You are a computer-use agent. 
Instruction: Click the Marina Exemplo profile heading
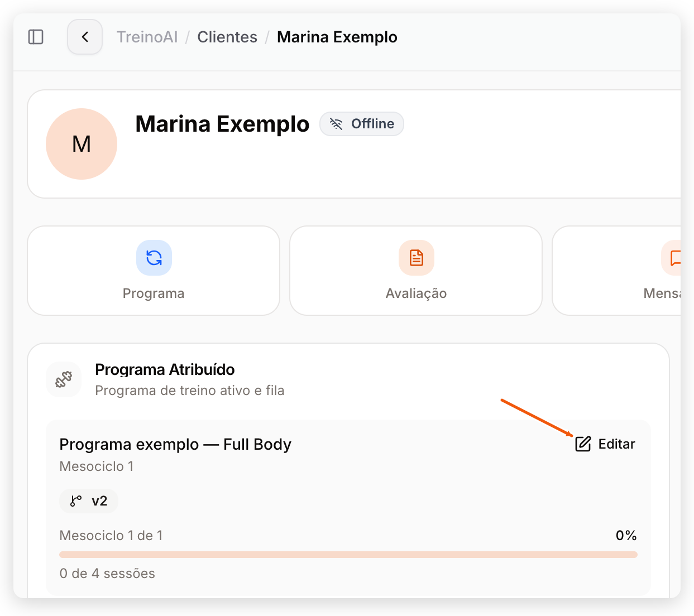tap(222, 124)
